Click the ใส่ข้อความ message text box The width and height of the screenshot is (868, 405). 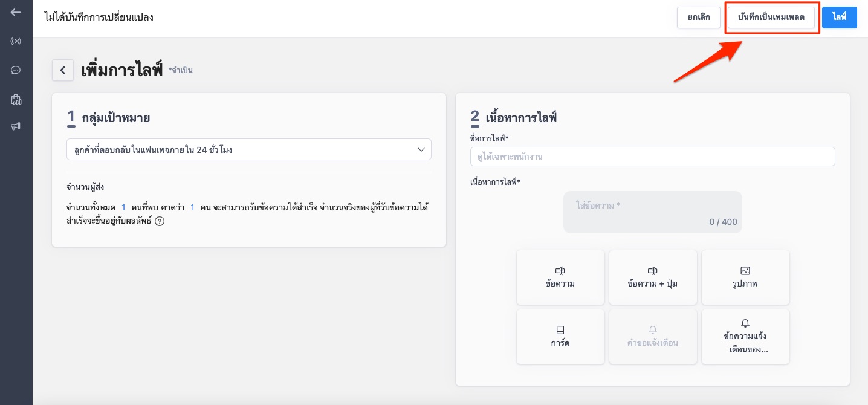[x=653, y=212]
